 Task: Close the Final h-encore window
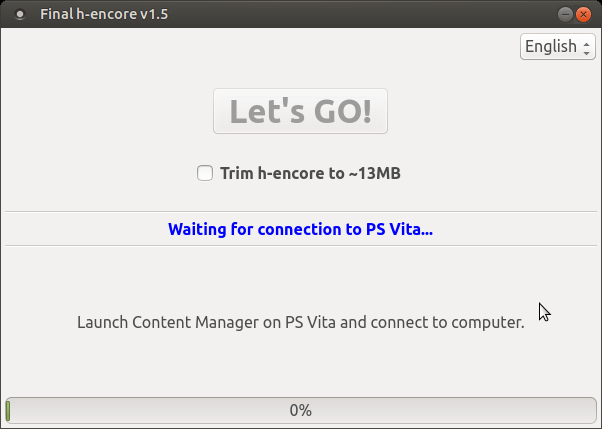tap(585, 14)
